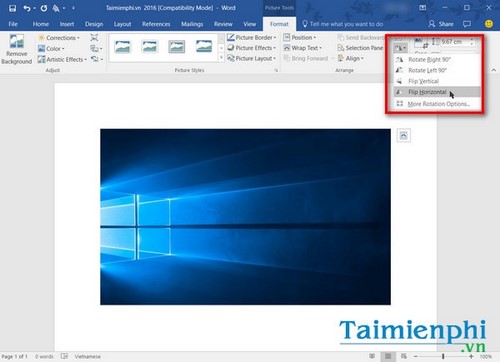
Task: Open the Customize Quick Access Toolbar arrow
Action: (x=73, y=8)
